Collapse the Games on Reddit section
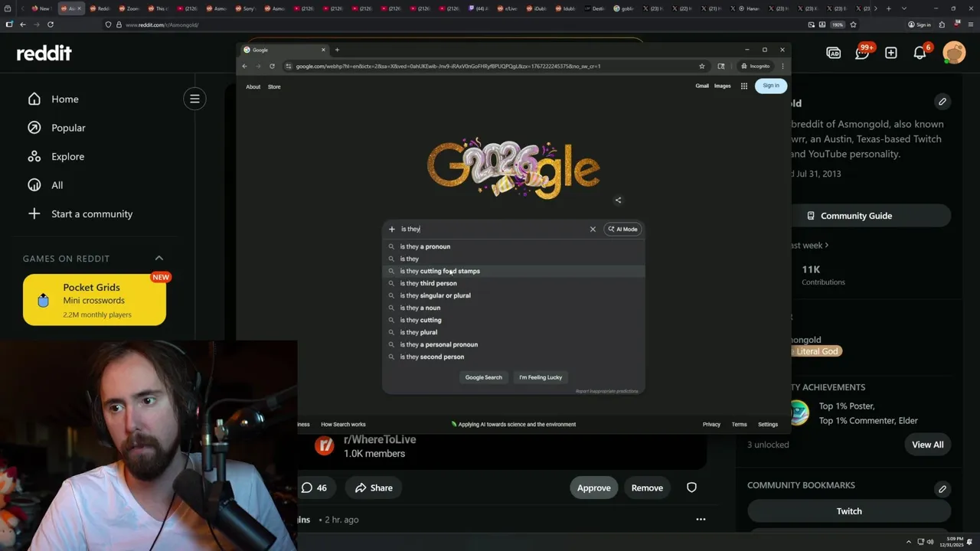Screen dimensions: 980x551 coord(159,258)
